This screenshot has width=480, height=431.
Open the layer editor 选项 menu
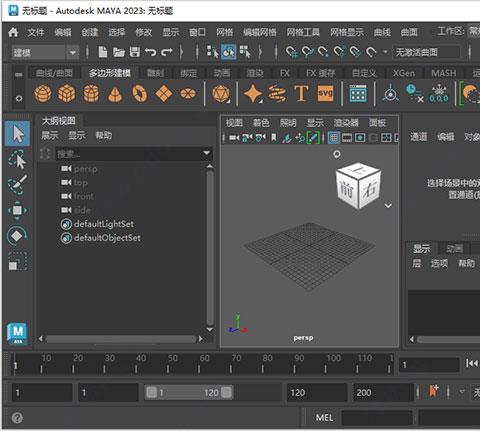coord(439,263)
